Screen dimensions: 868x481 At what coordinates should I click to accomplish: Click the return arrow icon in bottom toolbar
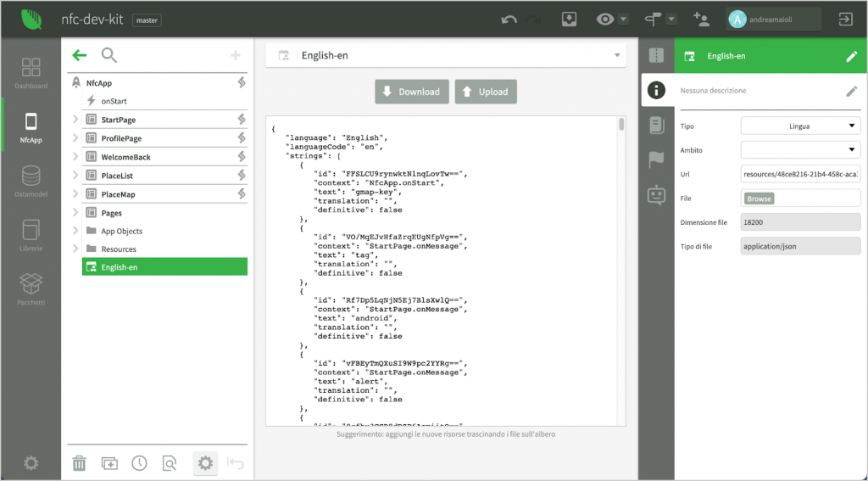[x=236, y=462]
